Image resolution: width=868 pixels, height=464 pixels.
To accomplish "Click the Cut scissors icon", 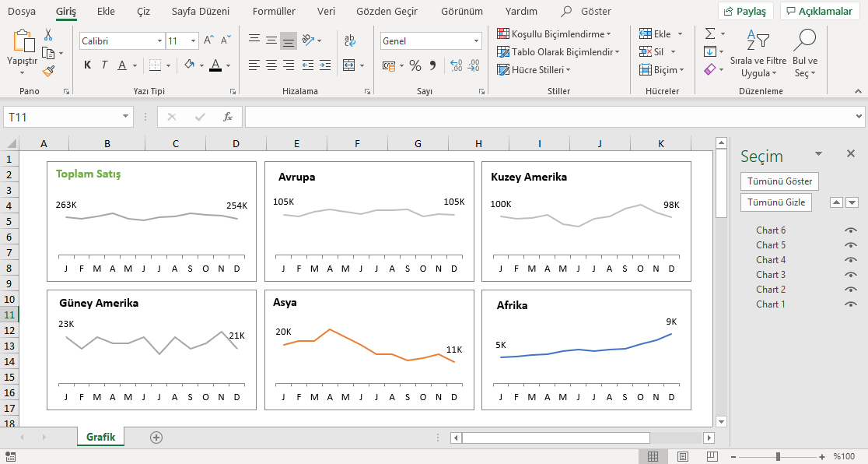I will pos(48,35).
